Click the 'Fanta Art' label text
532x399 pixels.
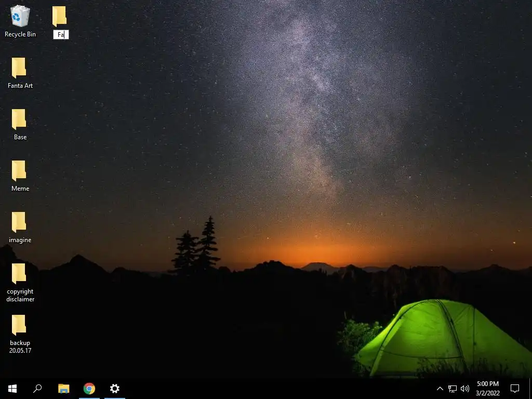(x=20, y=86)
